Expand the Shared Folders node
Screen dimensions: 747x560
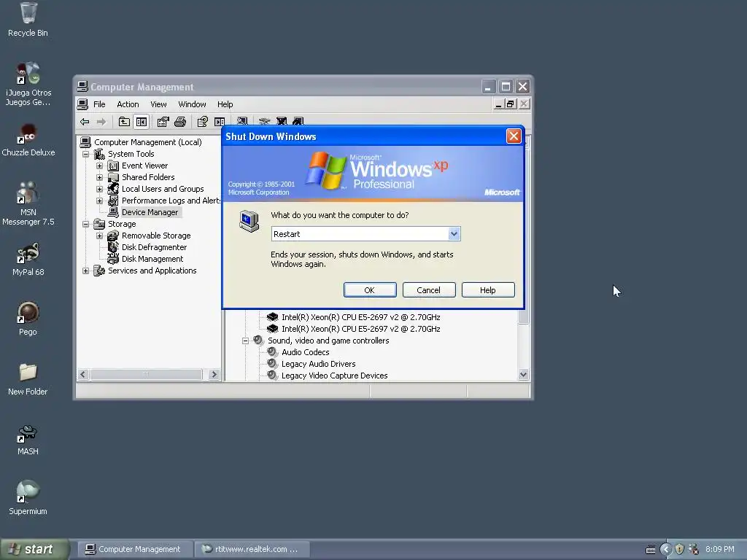click(99, 178)
